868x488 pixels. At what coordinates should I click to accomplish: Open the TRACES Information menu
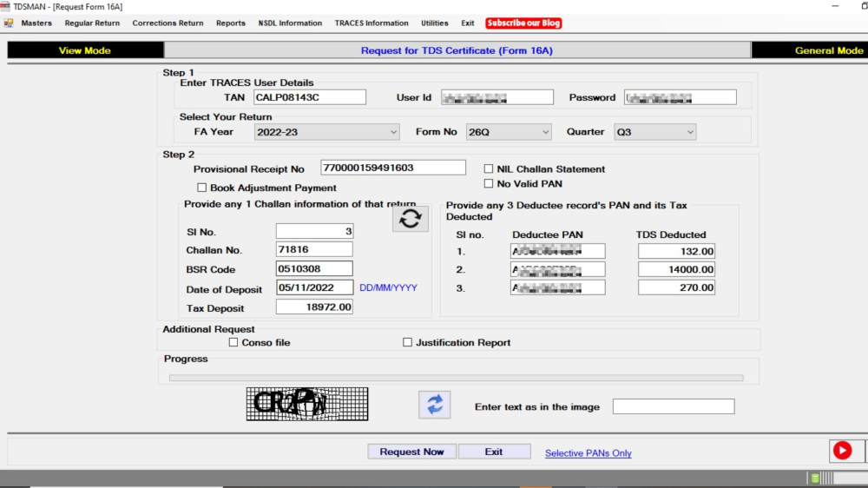pyautogui.click(x=372, y=23)
